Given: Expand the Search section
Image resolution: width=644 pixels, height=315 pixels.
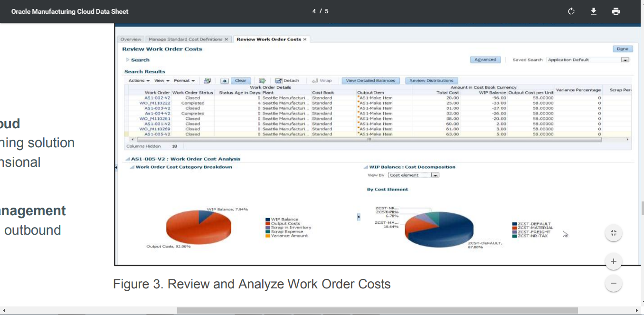Looking at the screenshot, I should point(127,60).
